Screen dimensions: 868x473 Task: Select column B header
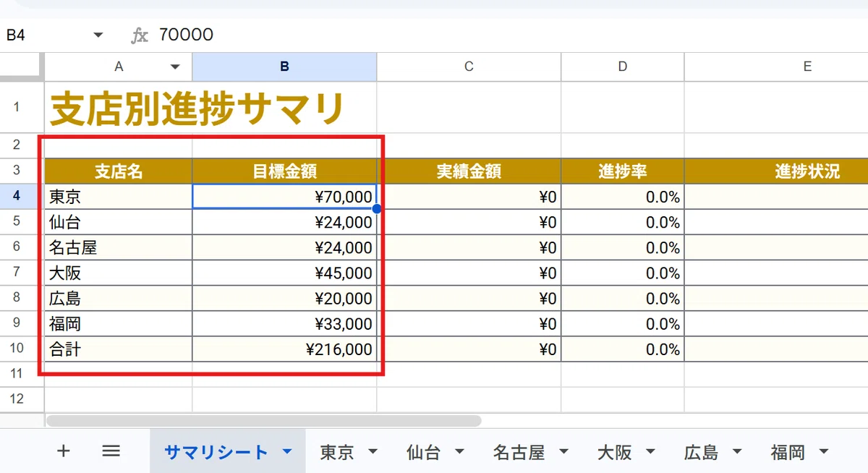(x=284, y=67)
